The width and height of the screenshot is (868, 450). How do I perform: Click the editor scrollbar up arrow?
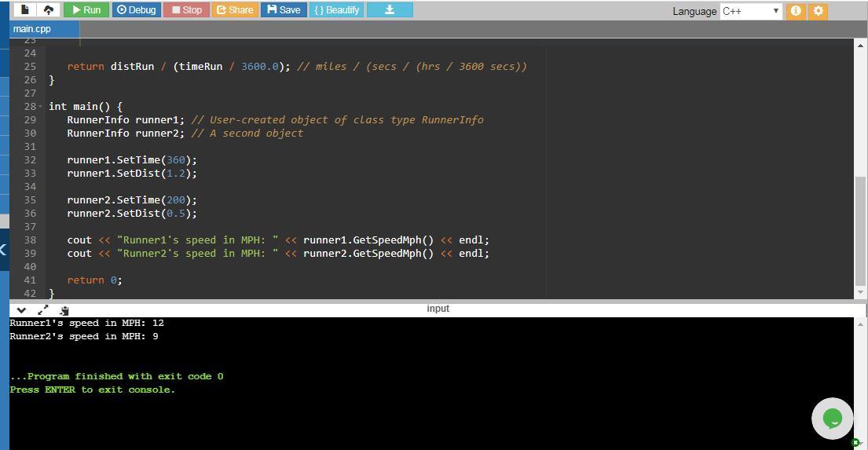coord(860,45)
